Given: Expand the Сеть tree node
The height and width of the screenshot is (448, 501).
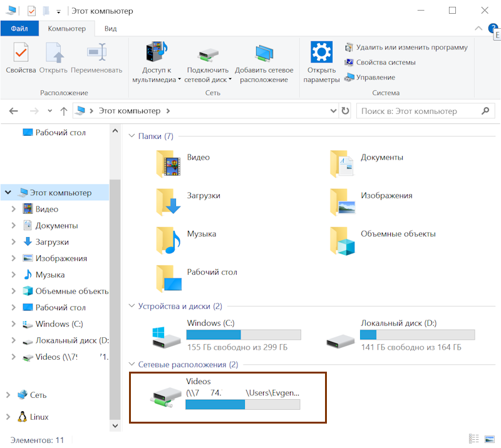Looking at the screenshot, I should [x=8, y=395].
